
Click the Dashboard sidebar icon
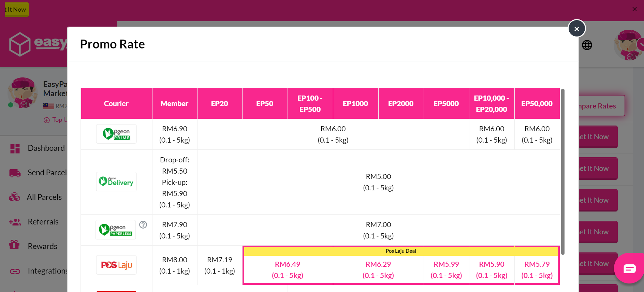pos(15,148)
